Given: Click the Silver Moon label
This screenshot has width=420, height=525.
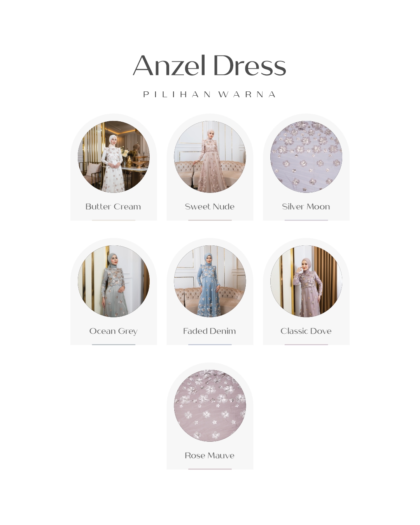Looking at the screenshot, I should (306, 206).
